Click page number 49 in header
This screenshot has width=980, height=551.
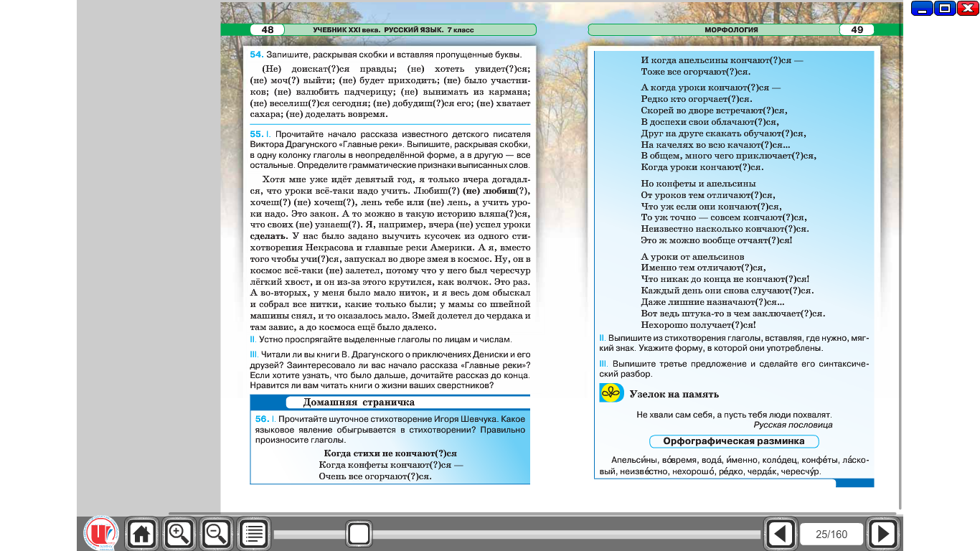click(x=857, y=29)
